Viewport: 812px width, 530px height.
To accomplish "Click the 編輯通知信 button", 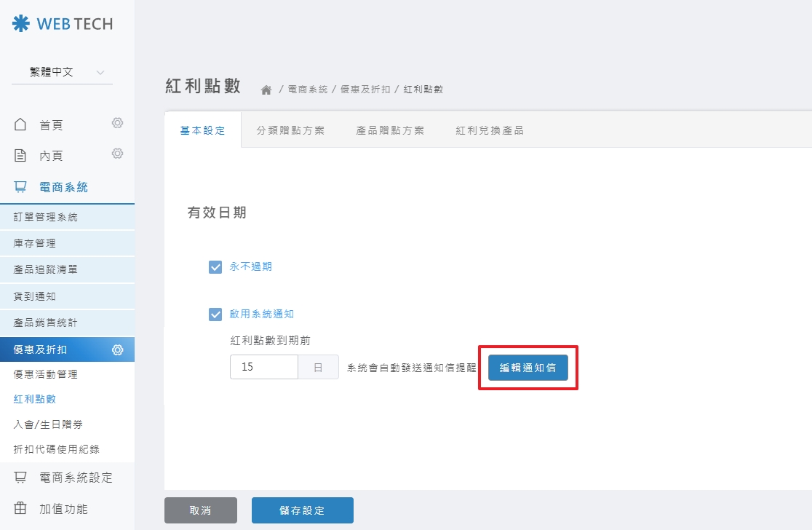I will [526, 368].
